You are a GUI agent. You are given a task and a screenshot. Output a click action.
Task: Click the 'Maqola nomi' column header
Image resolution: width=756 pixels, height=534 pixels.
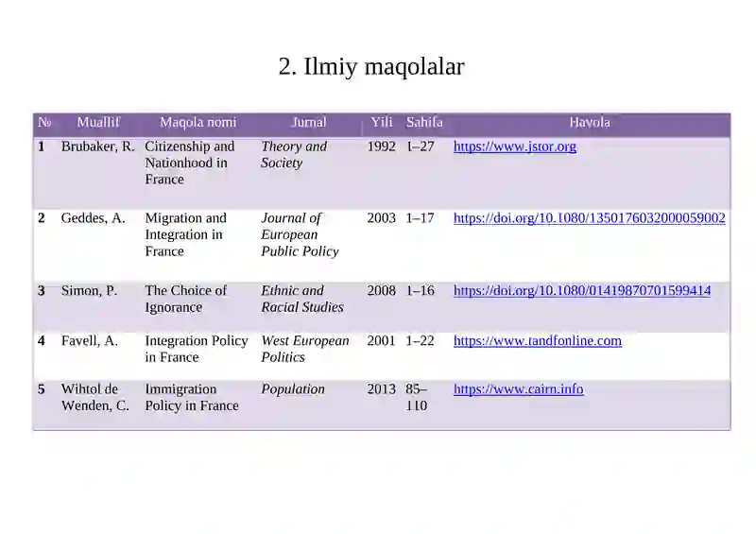[198, 123]
